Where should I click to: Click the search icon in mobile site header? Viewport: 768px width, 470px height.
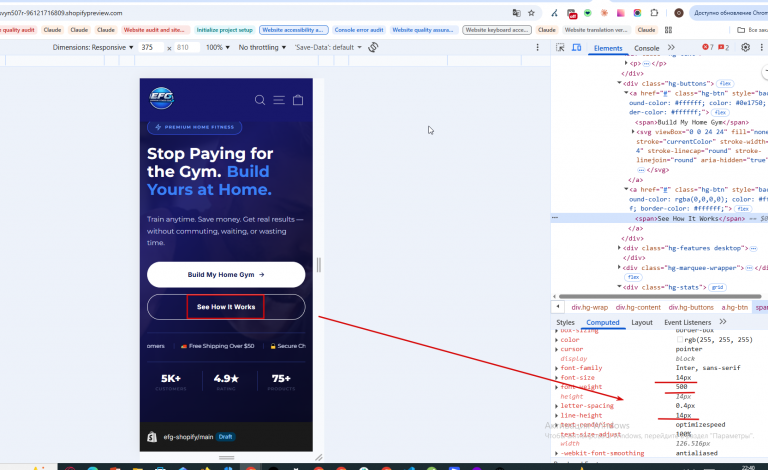coord(260,100)
